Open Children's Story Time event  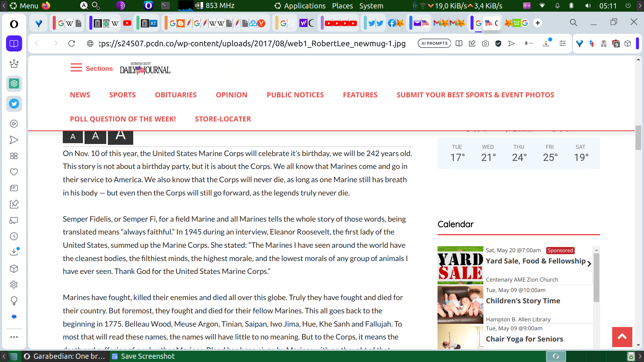pos(523,301)
